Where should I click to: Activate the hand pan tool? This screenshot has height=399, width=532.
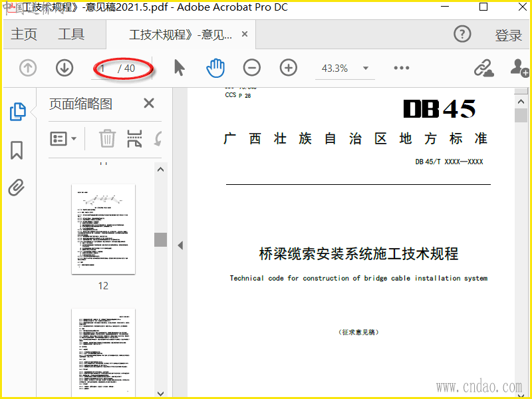tap(215, 68)
